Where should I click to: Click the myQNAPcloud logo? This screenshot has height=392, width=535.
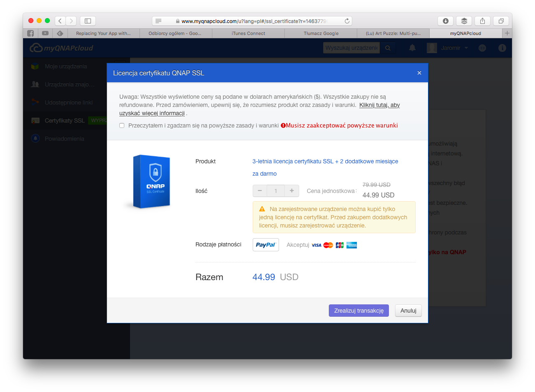click(x=61, y=48)
